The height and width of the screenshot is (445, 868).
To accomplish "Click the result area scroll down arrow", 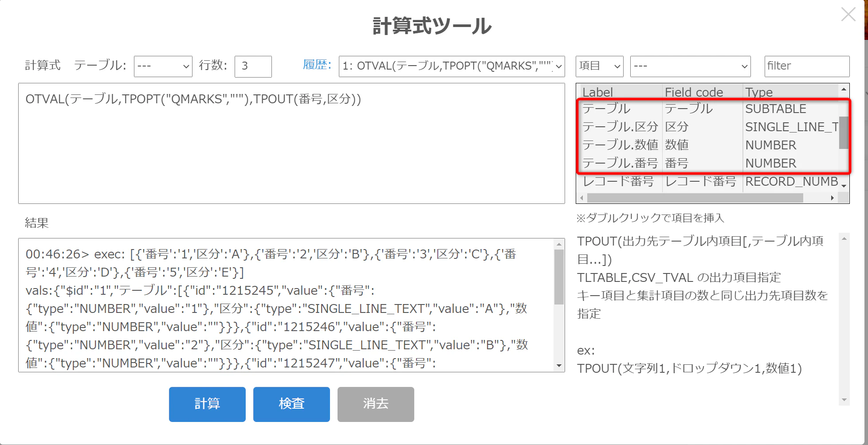I will click(x=559, y=366).
